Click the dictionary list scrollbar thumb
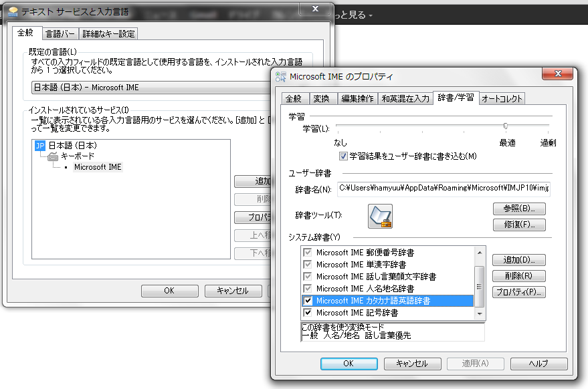 click(480, 286)
